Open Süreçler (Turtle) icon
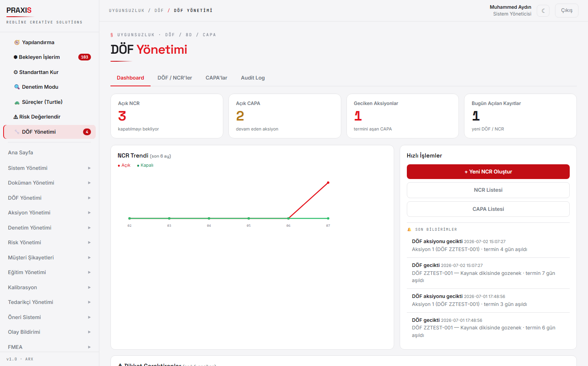The width and height of the screenshot is (588, 366). [17, 102]
